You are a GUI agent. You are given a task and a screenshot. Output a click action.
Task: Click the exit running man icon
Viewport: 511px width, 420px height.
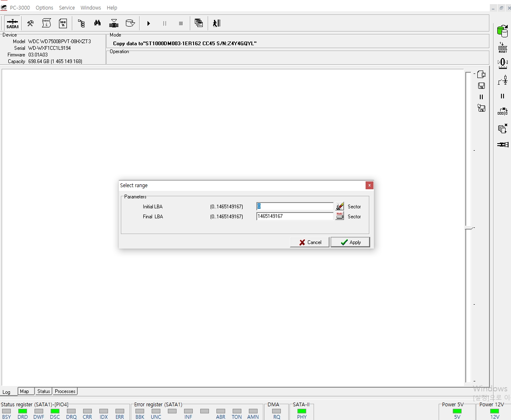coord(216,23)
